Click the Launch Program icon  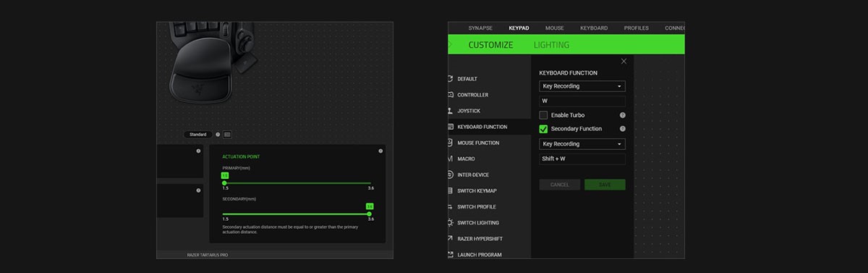451,254
